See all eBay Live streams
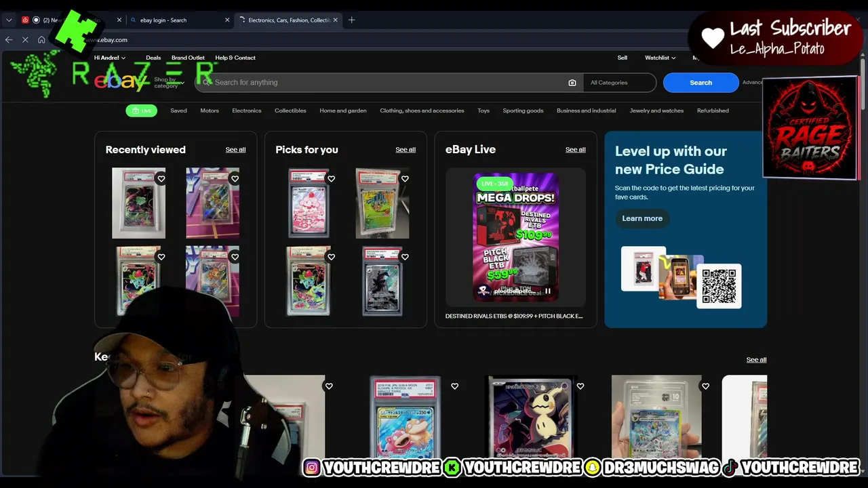The height and width of the screenshot is (488, 868). (576, 150)
